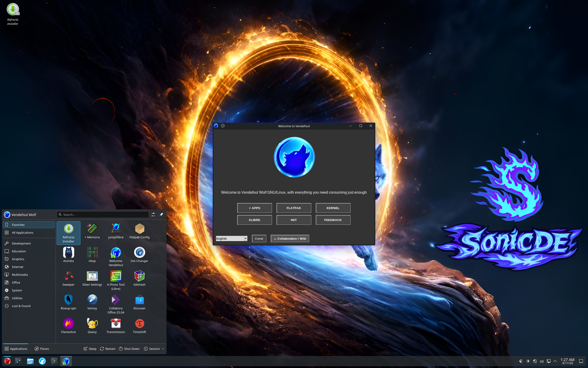Launch A Photo Tool (Libre)
588x368 pixels.
116,280
